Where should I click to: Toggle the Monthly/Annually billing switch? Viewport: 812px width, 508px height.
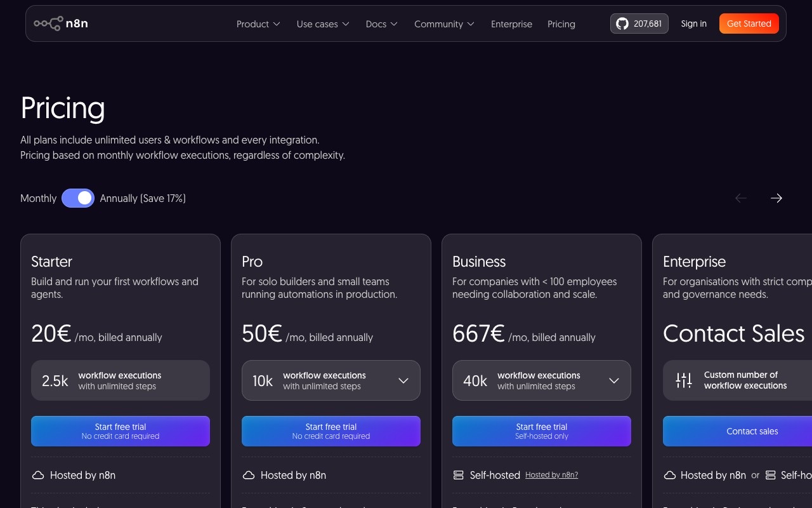point(78,198)
